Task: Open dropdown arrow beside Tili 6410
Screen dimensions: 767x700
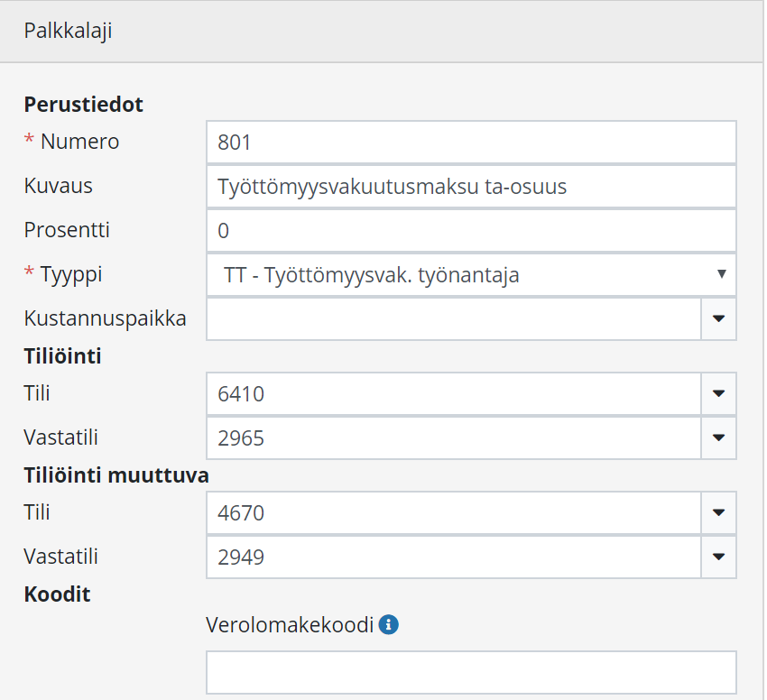Action: (x=718, y=393)
